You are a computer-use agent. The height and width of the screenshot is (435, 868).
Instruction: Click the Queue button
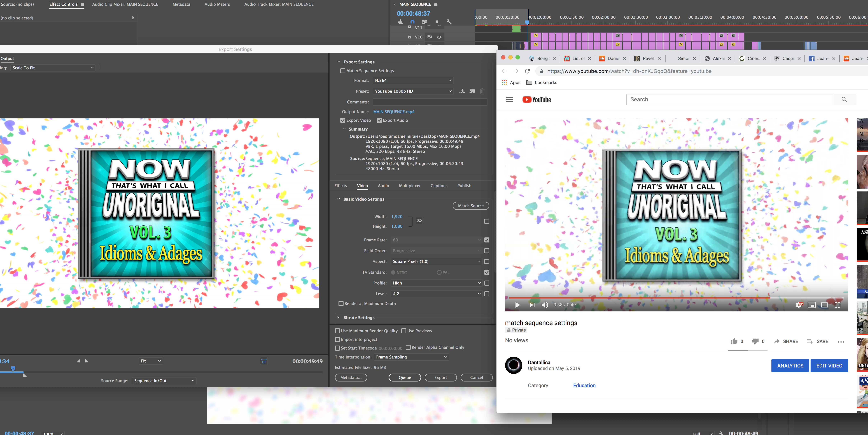(x=405, y=377)
